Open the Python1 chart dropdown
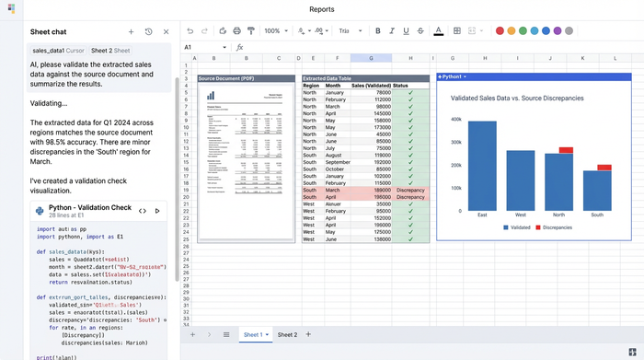 [x=465, y=76]
